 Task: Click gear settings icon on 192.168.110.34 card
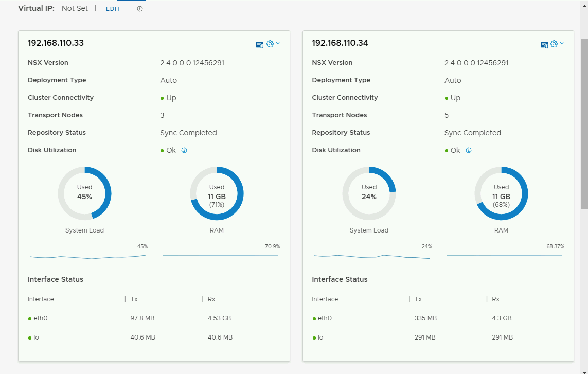554,44
